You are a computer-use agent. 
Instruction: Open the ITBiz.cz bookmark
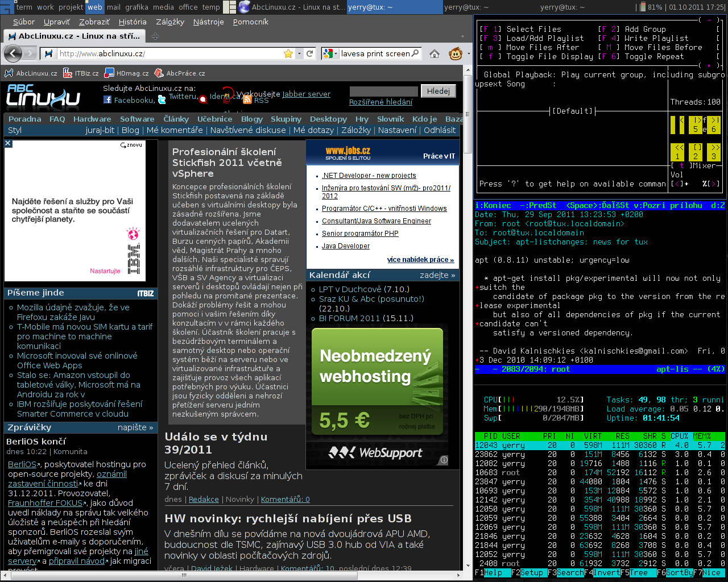(x=81, y=73)
